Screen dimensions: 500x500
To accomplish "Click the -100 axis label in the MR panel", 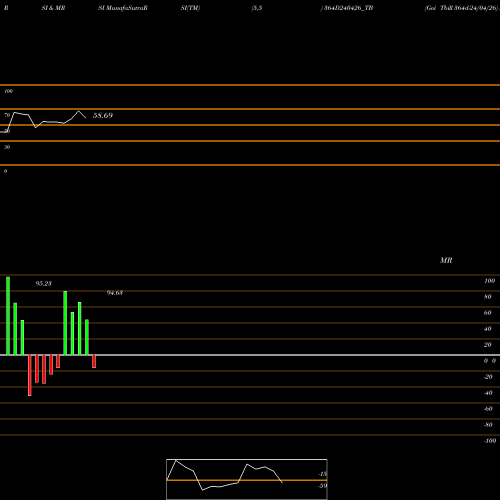I will (x=490, y=441).
